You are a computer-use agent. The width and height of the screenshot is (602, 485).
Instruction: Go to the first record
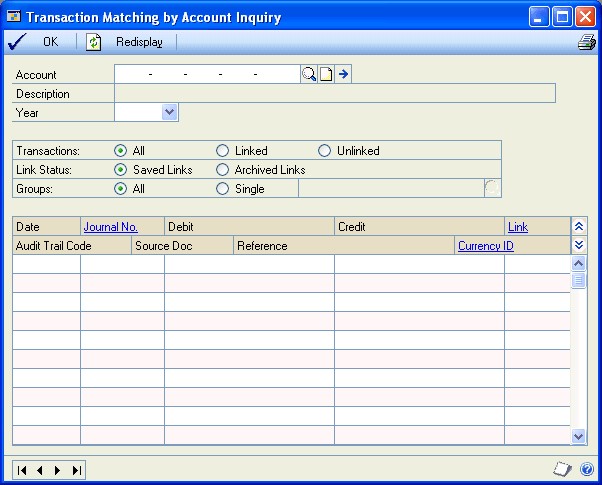tap(22, 470)
